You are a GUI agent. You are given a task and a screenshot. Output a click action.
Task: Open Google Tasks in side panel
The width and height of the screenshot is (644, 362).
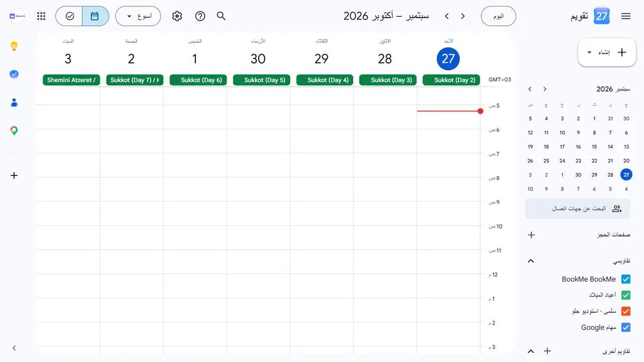tap(14, 74)
